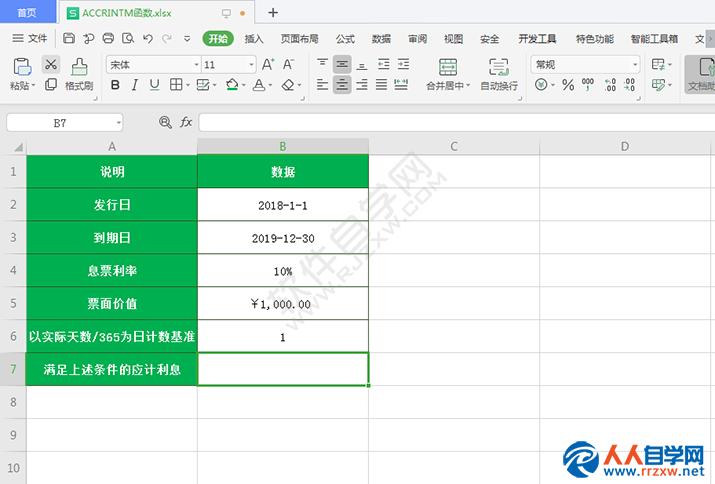Toggle vertical middle alignment
This screenshot has width=715, height=484.
click(342, 64)
